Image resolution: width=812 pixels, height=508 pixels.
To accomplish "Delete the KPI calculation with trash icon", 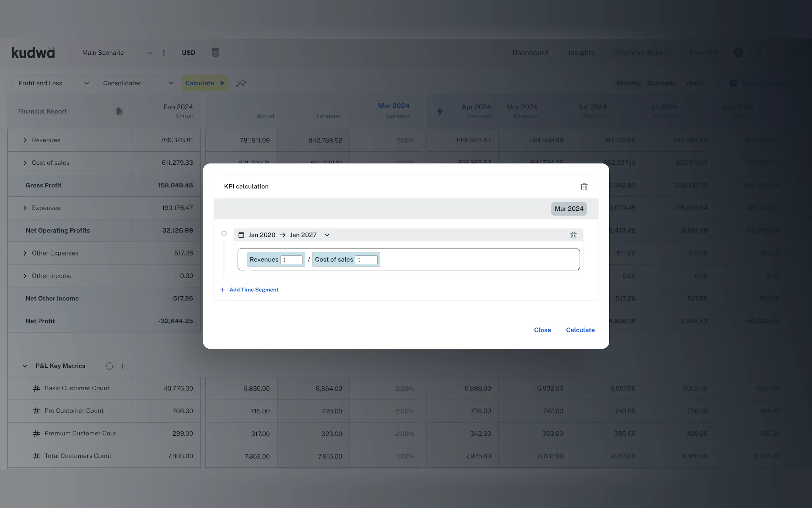I will (x=584, y=187).
